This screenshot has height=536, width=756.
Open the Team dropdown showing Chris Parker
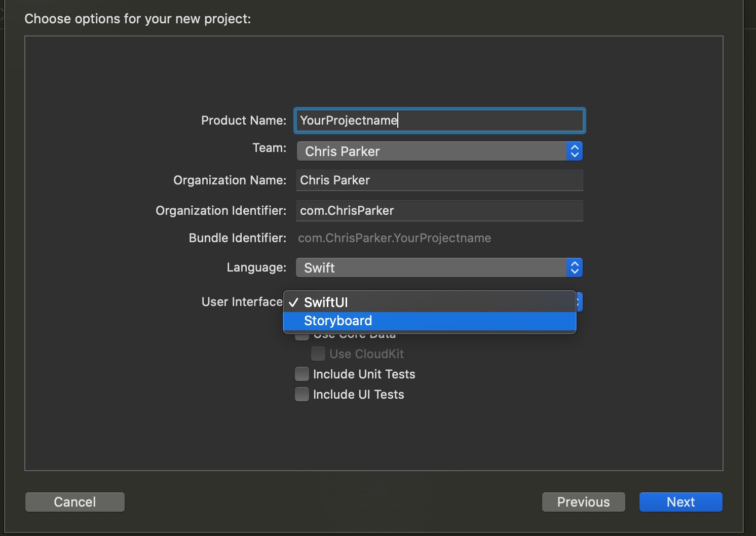[431, 151]
